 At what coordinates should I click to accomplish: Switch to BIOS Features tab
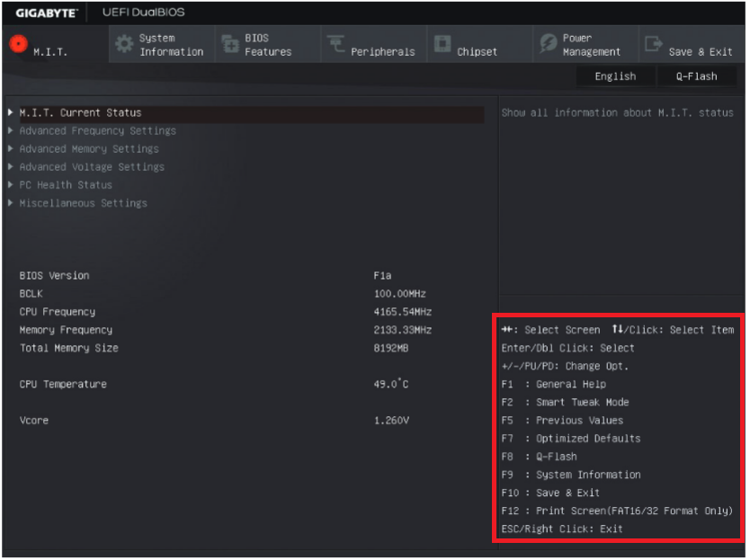pyautogui.click(x=268, y=44)
